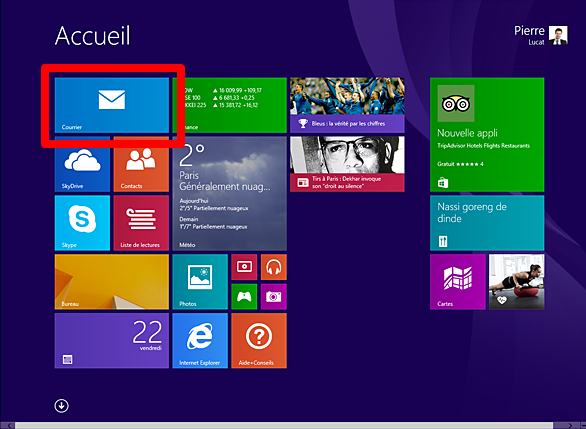Image resolution: width=586 pixels, height=429 pixels.
Task: Open the Aide+Conseils help tile
Action: pos(259,341)
